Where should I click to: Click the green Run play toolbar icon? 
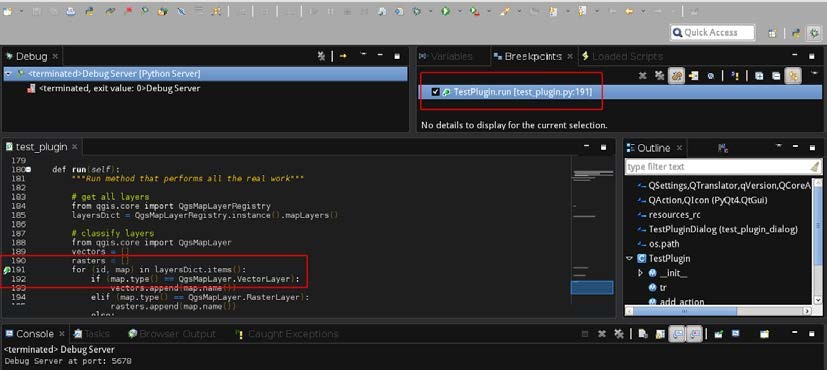(x=446, y=11)
